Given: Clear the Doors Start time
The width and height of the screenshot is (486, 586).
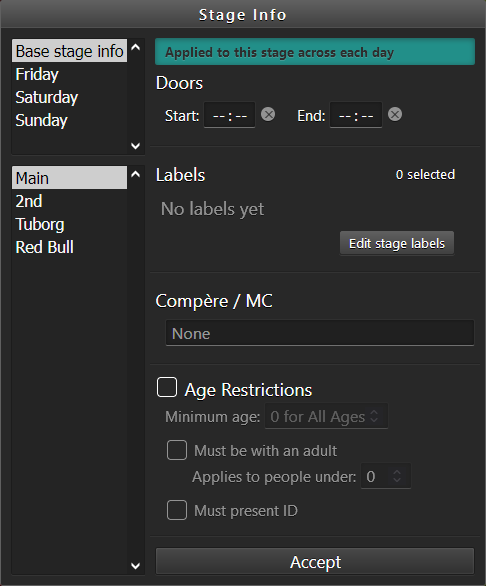Looking at the screenshot, I should 268,114.
